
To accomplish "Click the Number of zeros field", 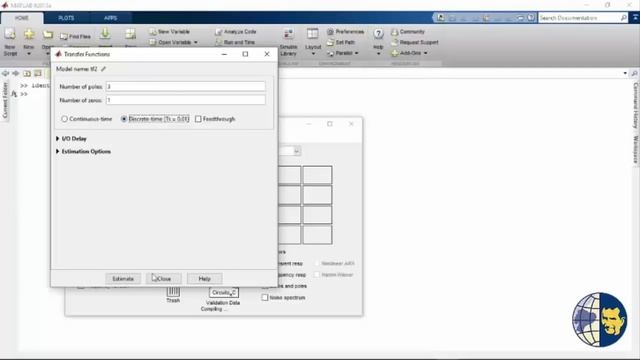I will 186,100.
